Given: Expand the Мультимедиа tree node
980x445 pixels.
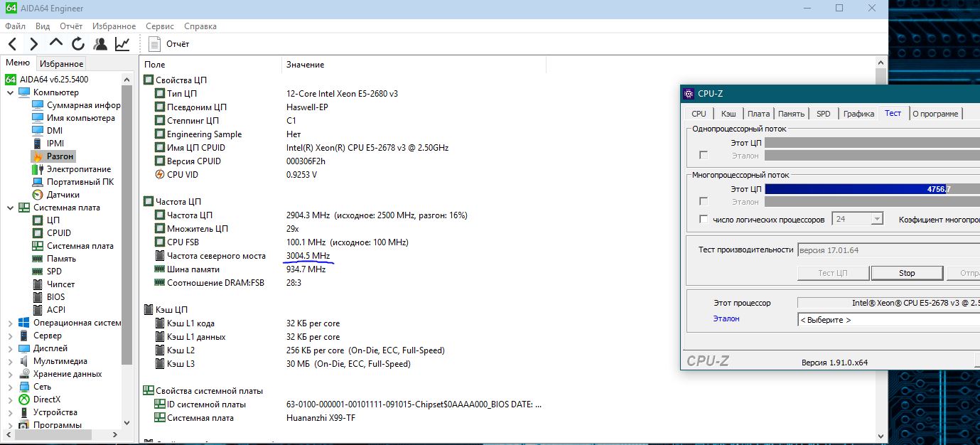Looking at the screenshot, I should [10, 361].
